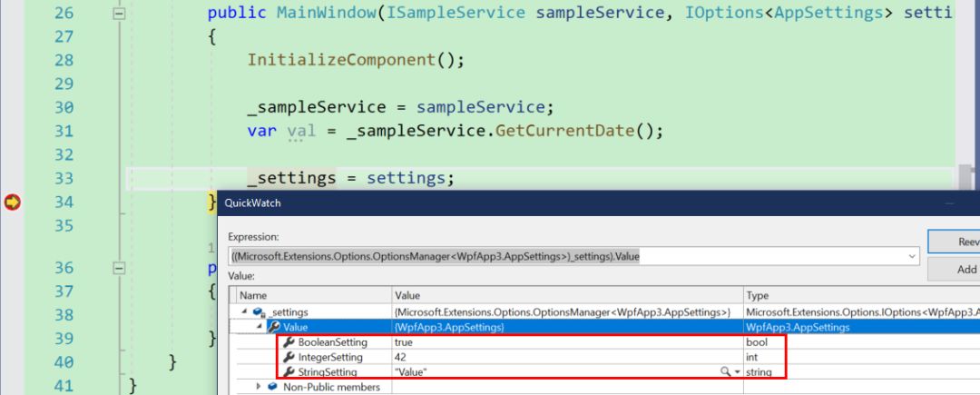The width and height of the screenshot is (980, 395).
Task: Collapse the _settings node in QuickWatch
Action: point(244,311)
